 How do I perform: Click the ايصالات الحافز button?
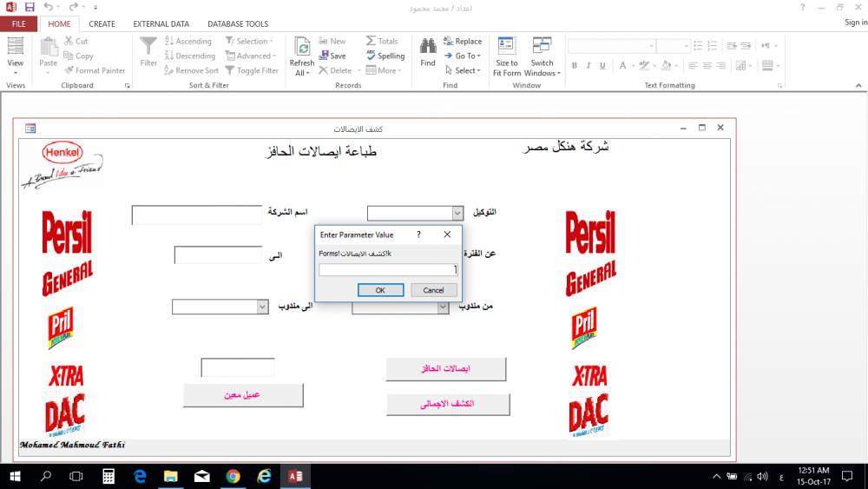(x=446, y=369)
